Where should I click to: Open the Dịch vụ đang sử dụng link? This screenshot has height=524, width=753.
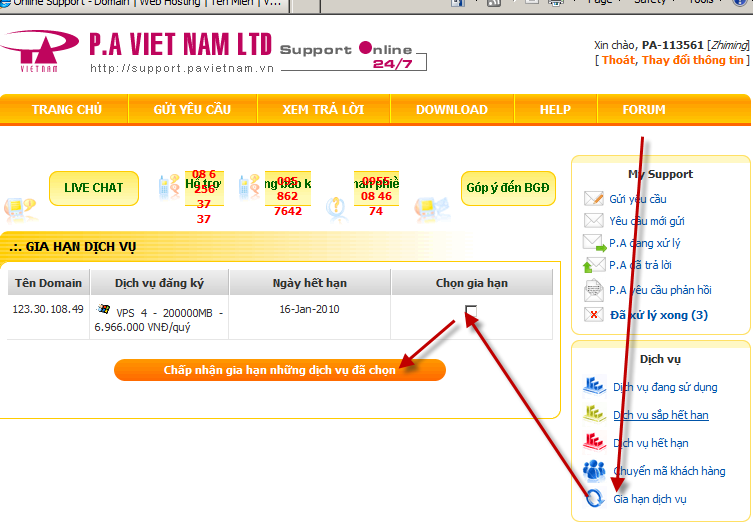pos(665,387)
